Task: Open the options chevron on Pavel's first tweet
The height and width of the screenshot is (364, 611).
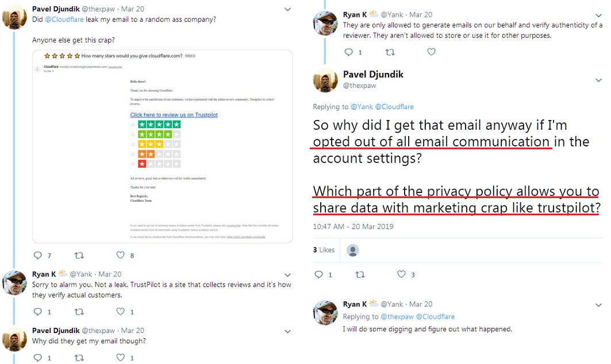Action: point(288,9)
